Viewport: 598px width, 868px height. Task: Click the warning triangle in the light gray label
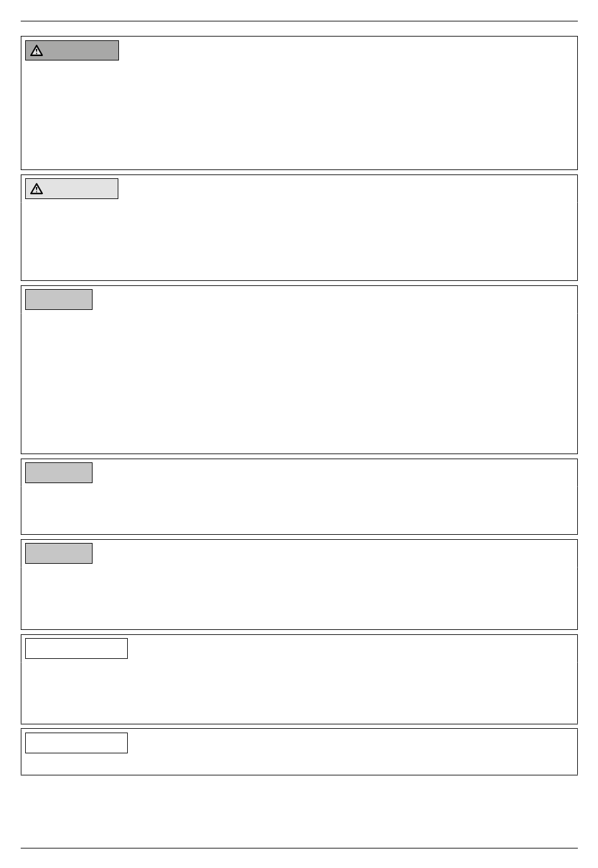pos(37,189)
